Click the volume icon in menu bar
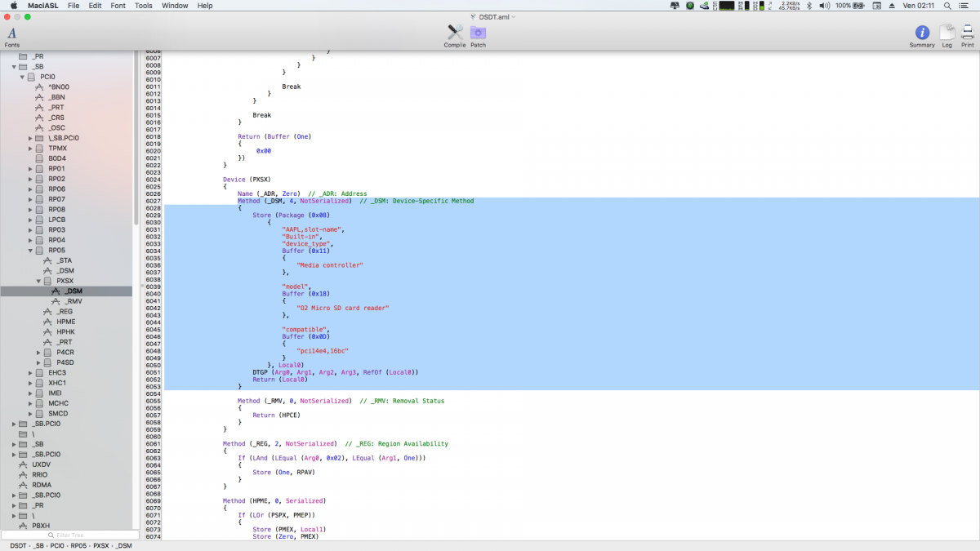This screenshot has width=980, height=551. tap(823, 6)
